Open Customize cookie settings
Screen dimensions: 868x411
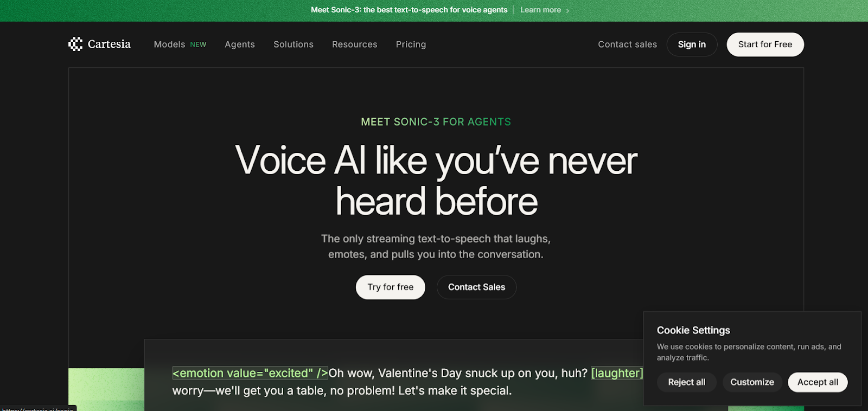click(x=752, y=382)
